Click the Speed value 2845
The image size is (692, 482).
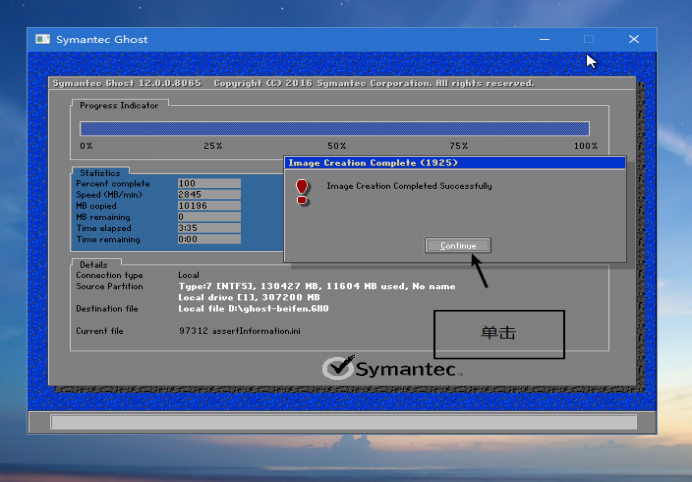click(209, 194)
